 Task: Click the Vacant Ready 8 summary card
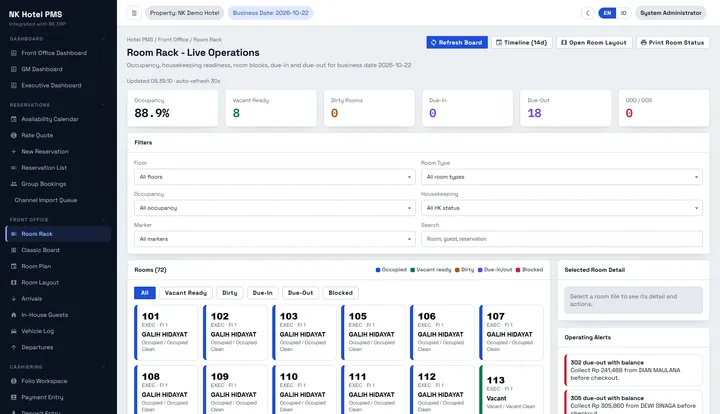tap(270, 108)
